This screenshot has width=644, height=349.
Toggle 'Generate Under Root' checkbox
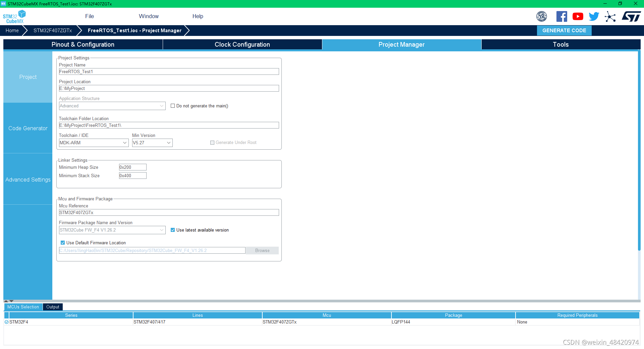point(212,143)
